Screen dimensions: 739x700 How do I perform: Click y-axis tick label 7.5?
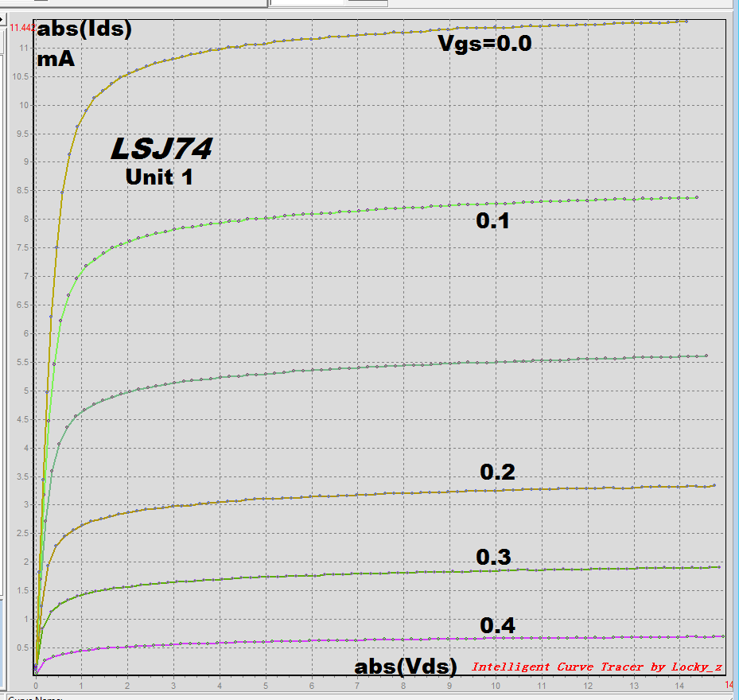point(22,248)
